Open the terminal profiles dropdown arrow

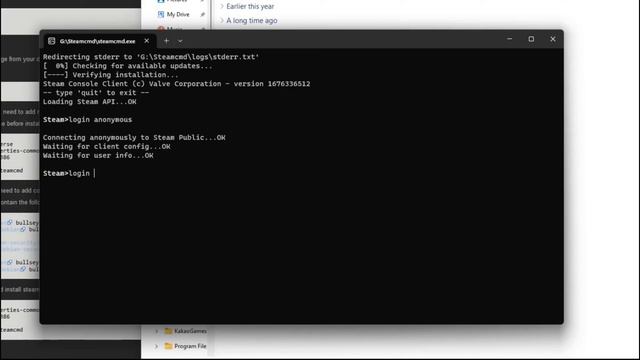(180, 41)
